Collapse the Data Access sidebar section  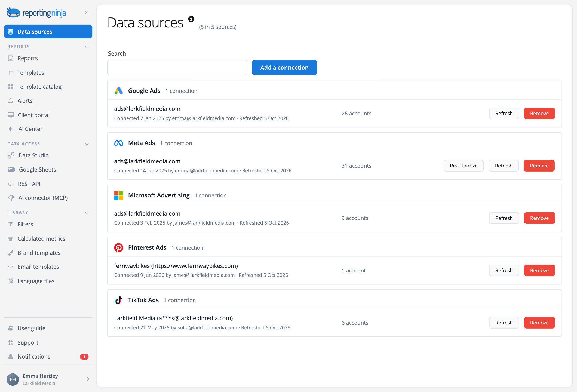click(x=87, y=144)
